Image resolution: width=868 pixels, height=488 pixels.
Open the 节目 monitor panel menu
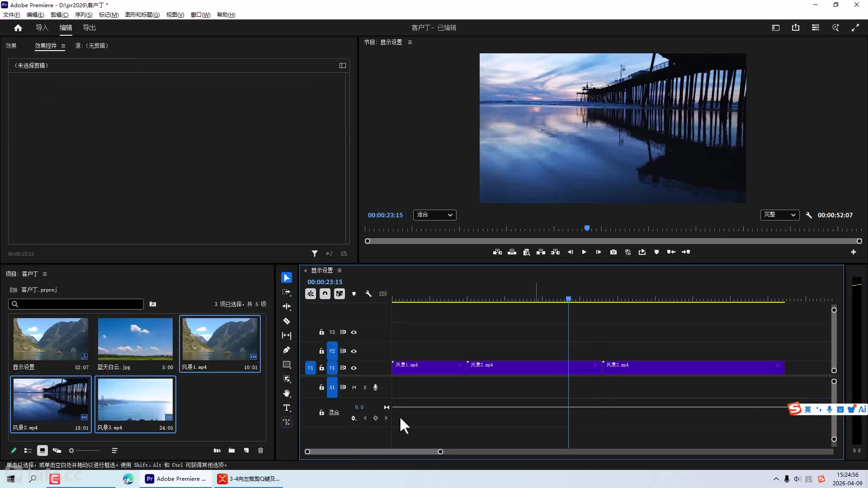pyautogui.click(x=410, y=42)
